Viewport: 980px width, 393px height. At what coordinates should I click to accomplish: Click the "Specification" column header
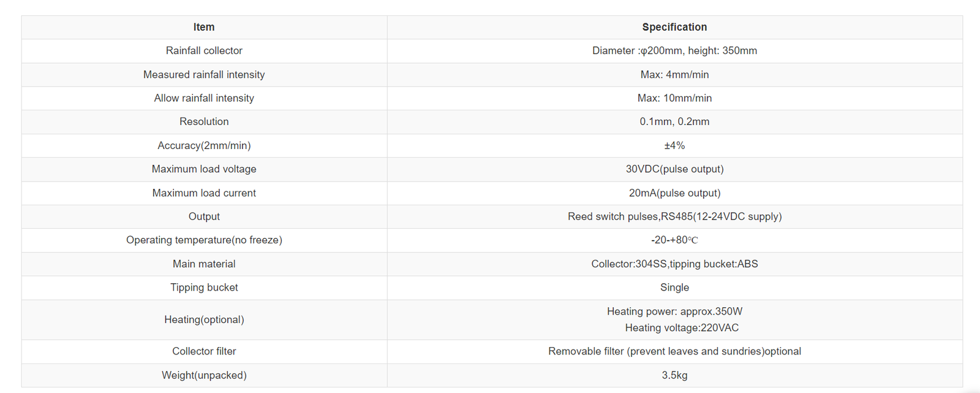point(674,27)
